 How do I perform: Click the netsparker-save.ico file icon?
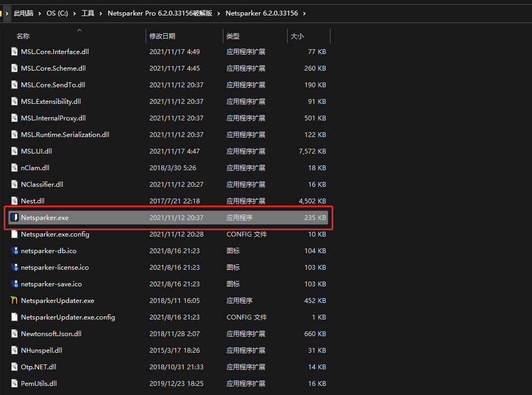coord(14,284)
